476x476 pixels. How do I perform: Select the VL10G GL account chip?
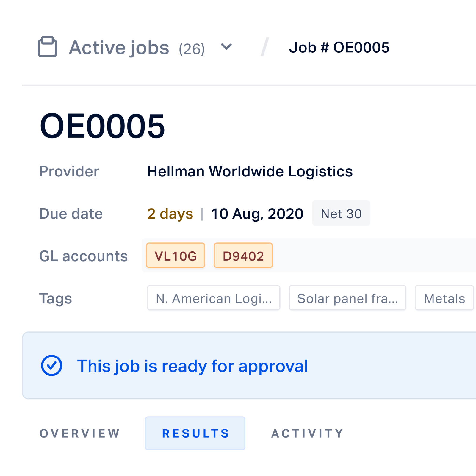(176, 256)
